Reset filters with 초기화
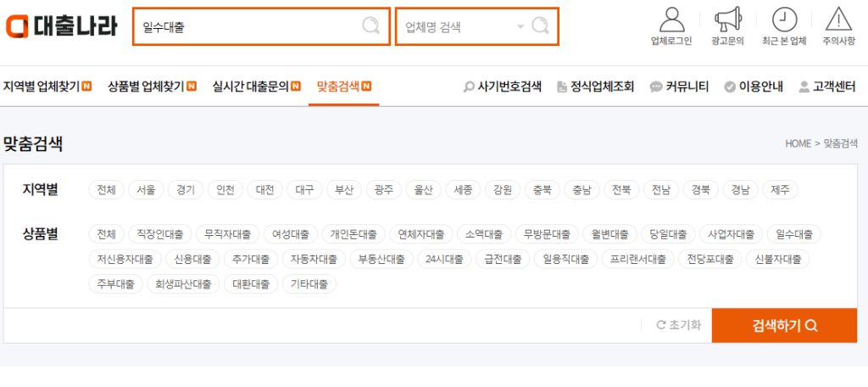Image resolution: width=868 pixels, height=387 pixels. point(679,325)
